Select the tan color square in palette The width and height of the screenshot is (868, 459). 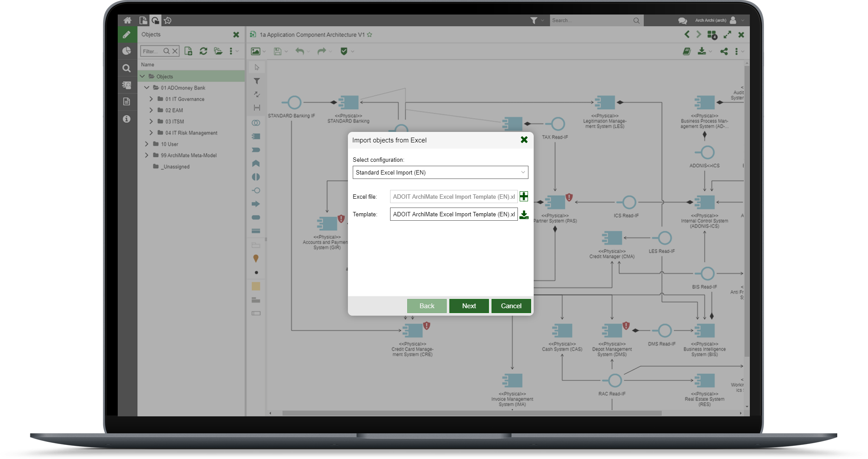[x=256, y=287]
